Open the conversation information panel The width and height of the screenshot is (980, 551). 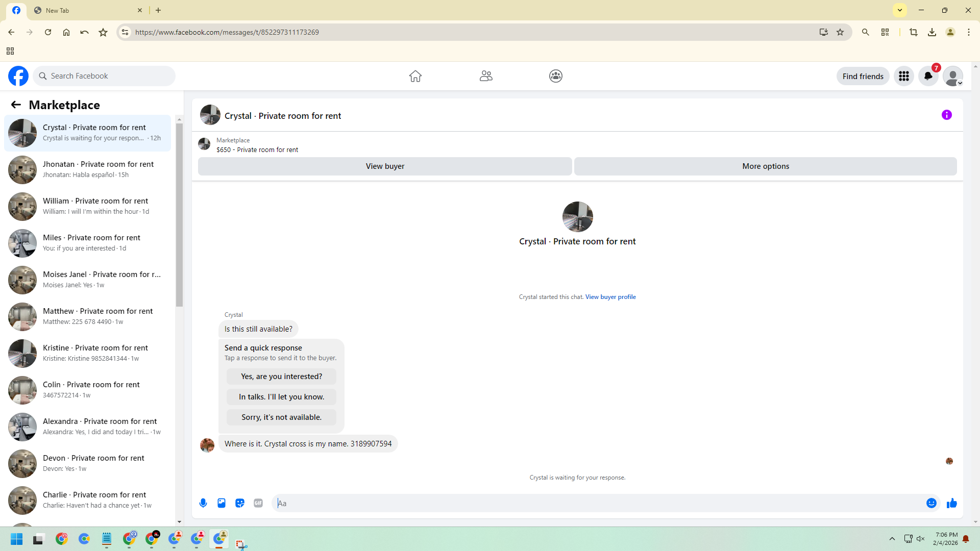(947, 115)
